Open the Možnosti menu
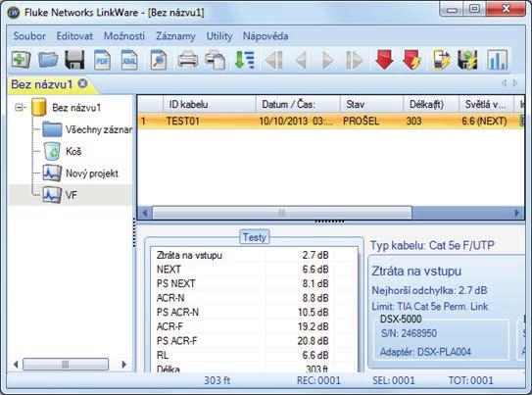 click(x=124, y=36)
